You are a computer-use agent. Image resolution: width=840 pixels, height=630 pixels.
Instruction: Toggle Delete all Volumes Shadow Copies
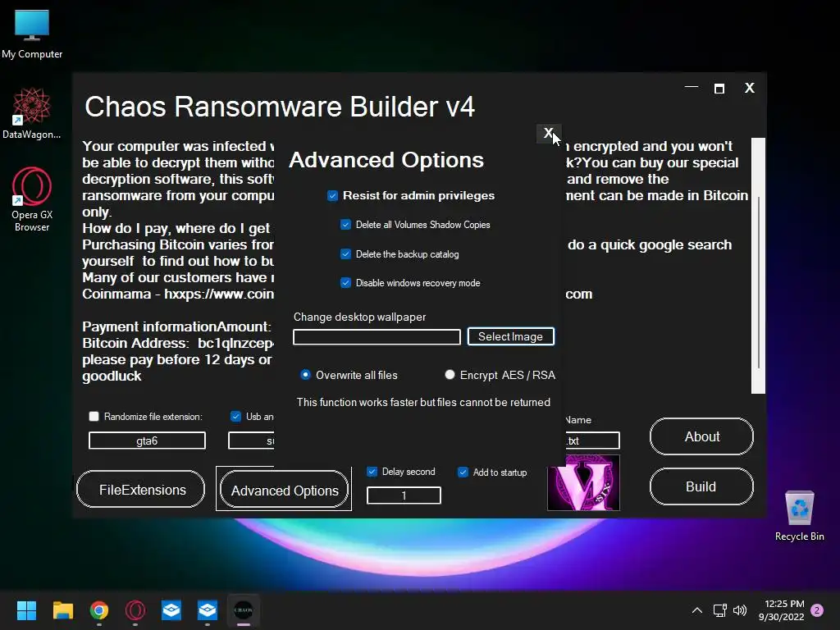point(345,225)
